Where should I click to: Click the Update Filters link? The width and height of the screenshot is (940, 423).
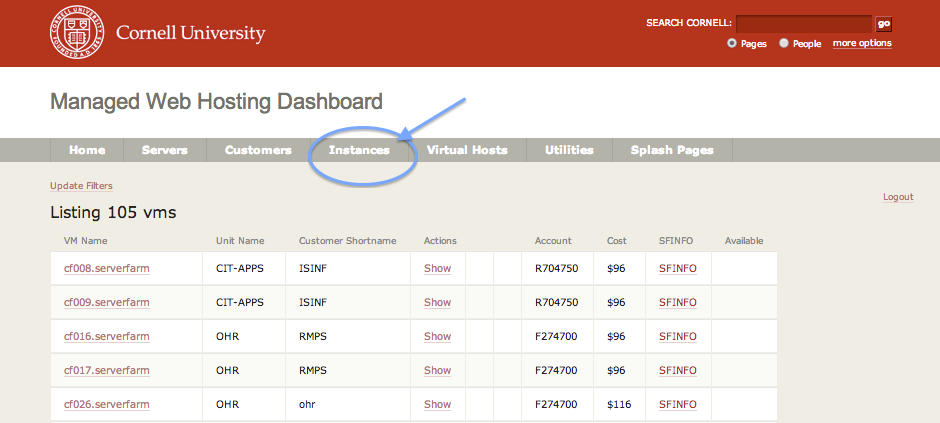pyautogui.click(x=81, y=186)
